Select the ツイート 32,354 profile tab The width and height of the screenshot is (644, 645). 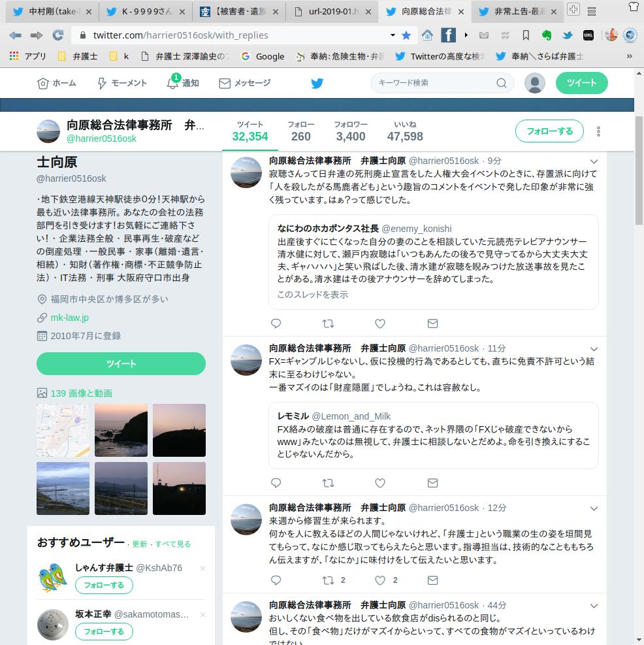[x=250, y=131]
